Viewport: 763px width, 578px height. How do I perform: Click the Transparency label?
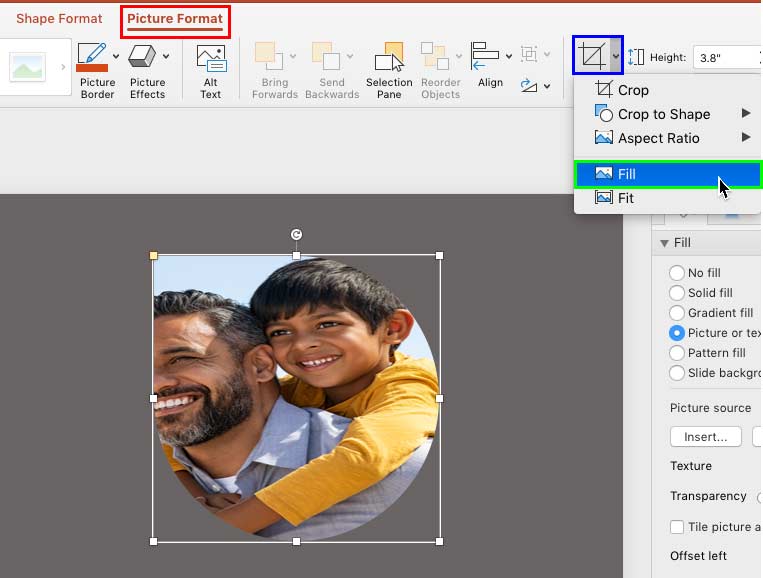708,496
